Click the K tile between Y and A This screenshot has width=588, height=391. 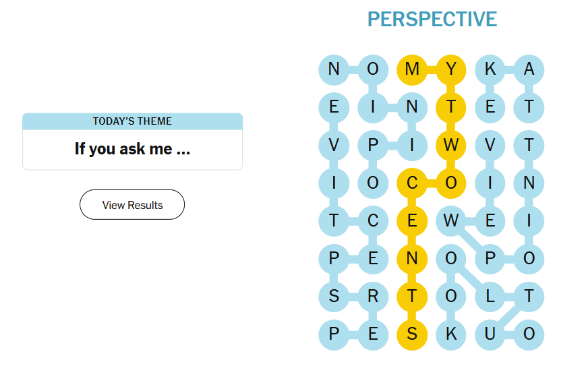[490, 69]
